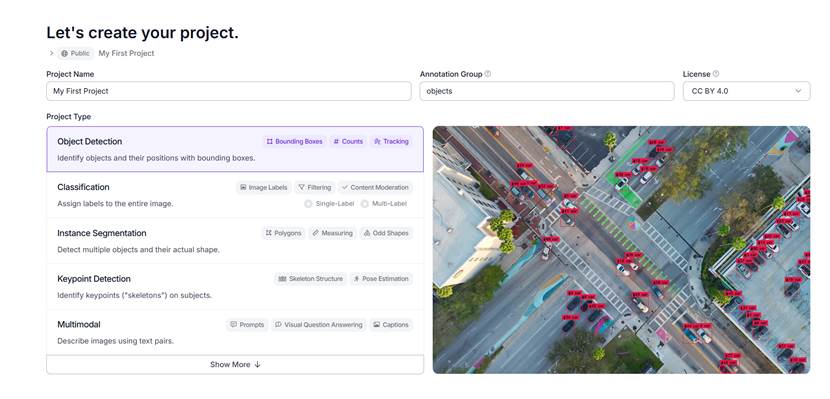
Task: Focus the Project Name input field
Action: (x=229, y=91)
